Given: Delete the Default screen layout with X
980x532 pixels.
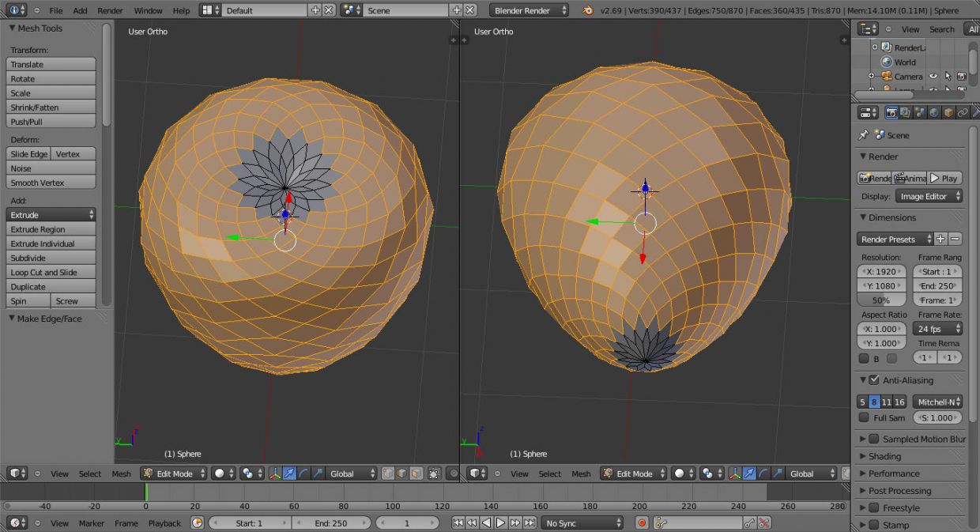Looking at the screenshot, I should click(329, 10).
